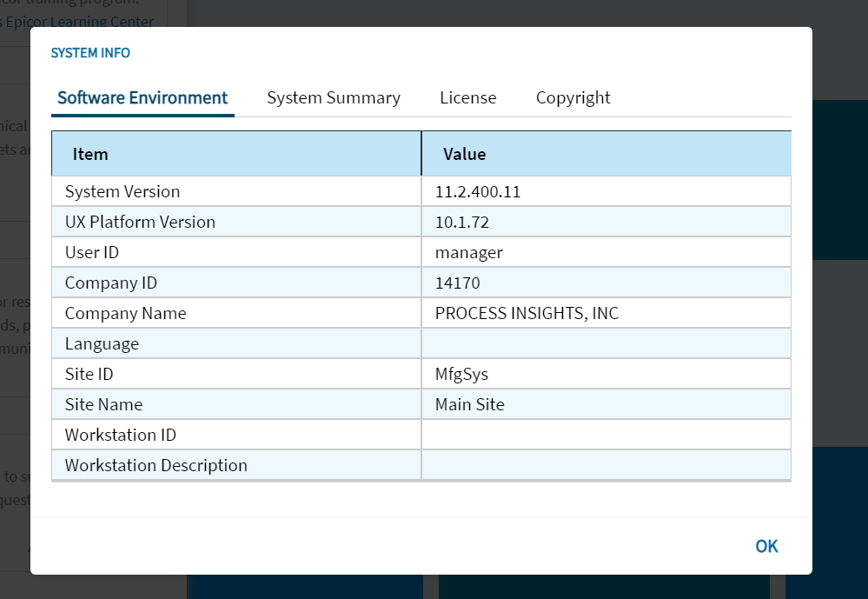Image resolution: width=868 pixels, height=599 pixels.
Task: Select the Item column header
Action: coord(236,154)
